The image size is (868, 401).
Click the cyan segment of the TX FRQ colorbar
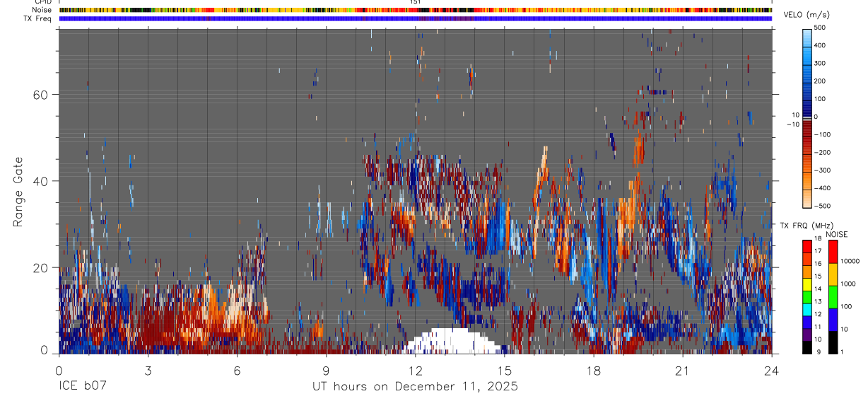point(807,309)
